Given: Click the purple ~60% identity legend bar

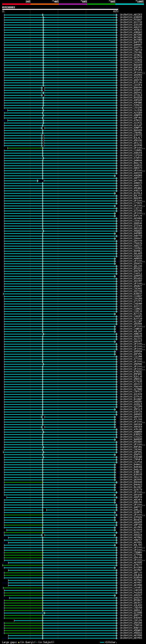Looking at the screenshot, I should [73, 4].
